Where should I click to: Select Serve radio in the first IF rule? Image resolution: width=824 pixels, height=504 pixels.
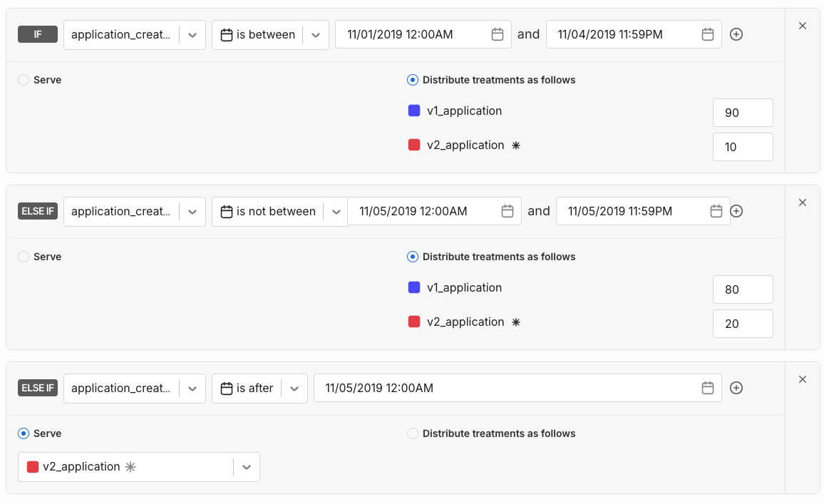click(24, 80)
